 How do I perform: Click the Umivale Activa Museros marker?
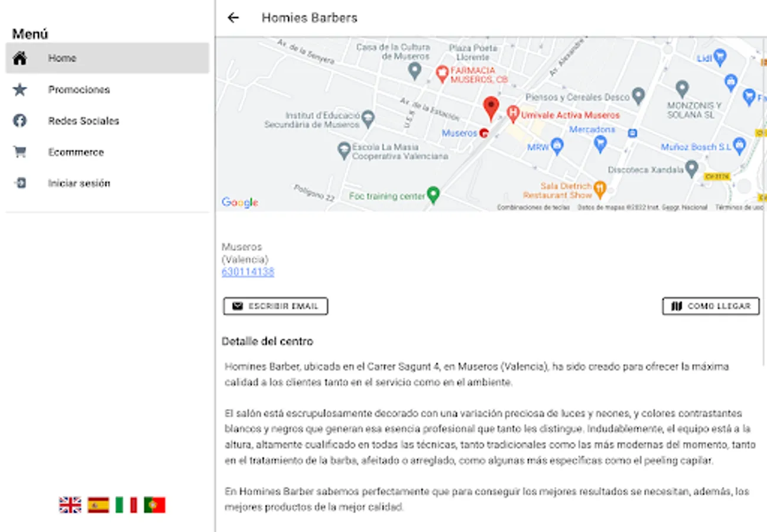point(513,112)
